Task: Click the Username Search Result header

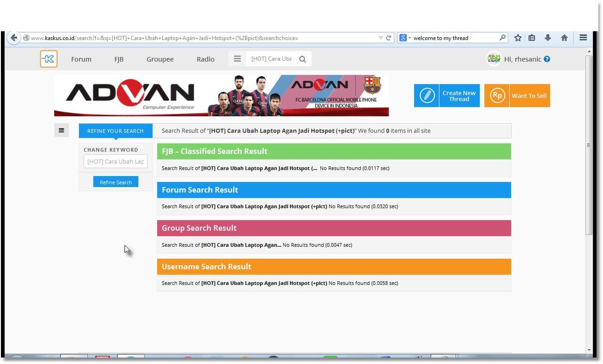Action: [x=334, y=267]
